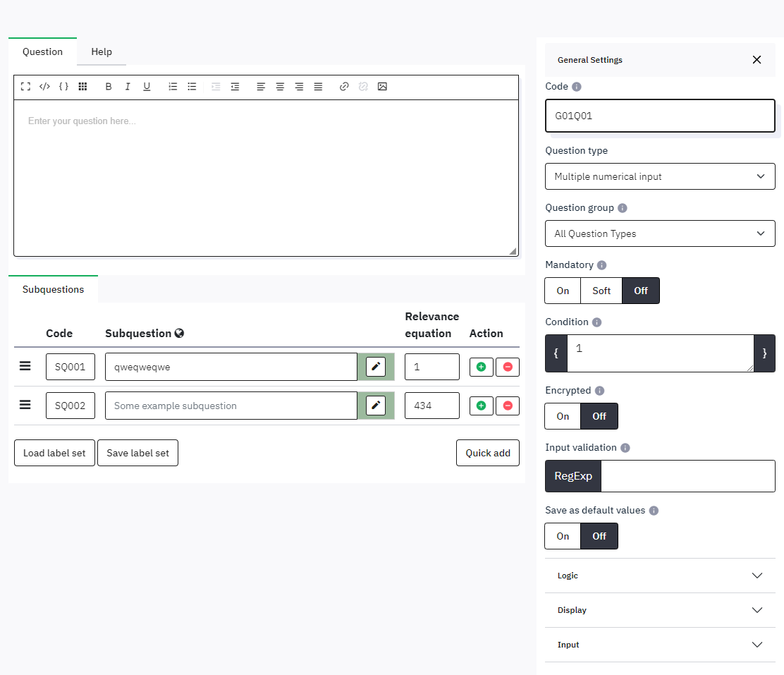
Task: Open the Question group dropdown
Action: coord(660,233)
